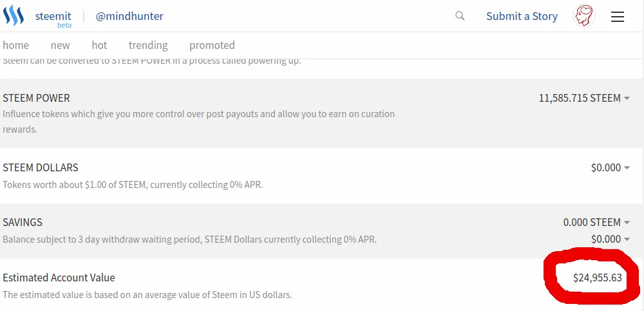Expand the Steem Dollars $0.000 dropdown

[611, 167]
